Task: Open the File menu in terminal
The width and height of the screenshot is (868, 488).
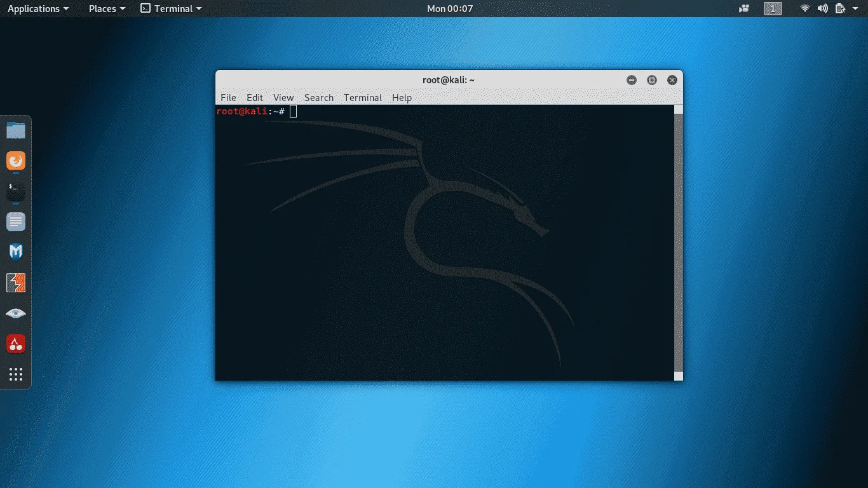Action: pyautogui.click(x=228, y=97)
